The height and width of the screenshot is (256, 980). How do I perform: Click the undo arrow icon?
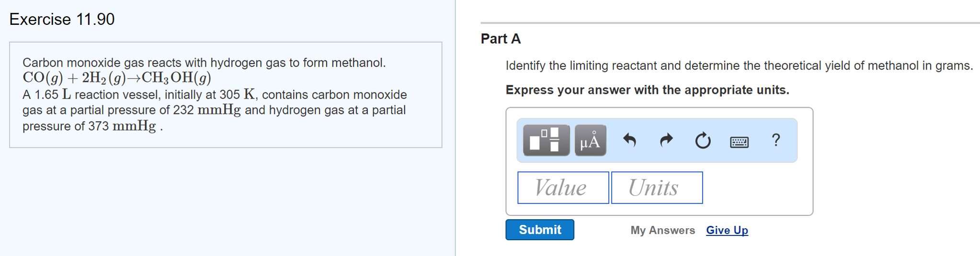[629, 140]
